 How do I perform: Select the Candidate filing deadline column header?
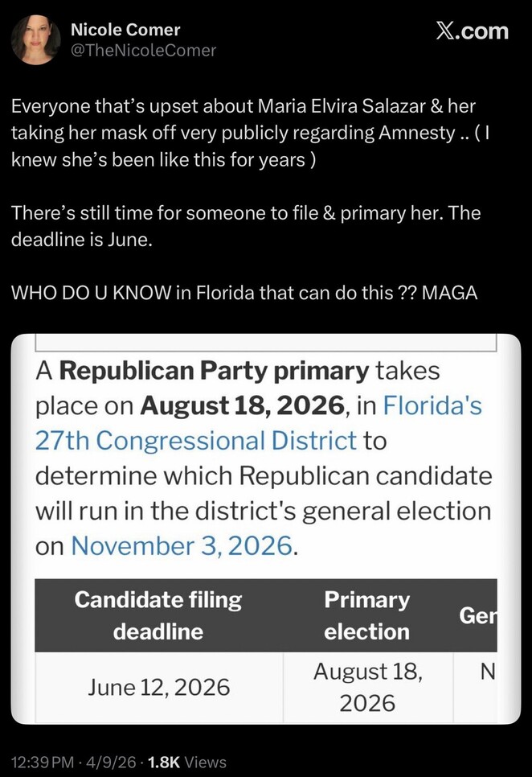point(158,615)
